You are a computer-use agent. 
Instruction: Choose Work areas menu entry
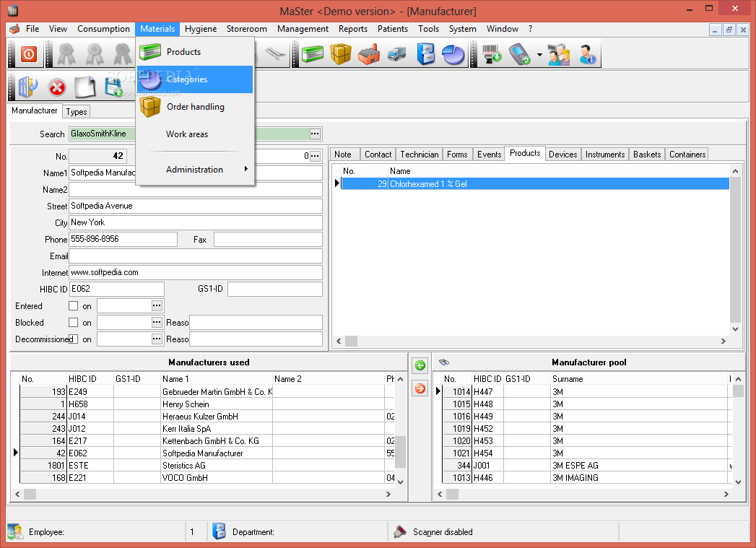pyautogui.click(x=195, y=134)
